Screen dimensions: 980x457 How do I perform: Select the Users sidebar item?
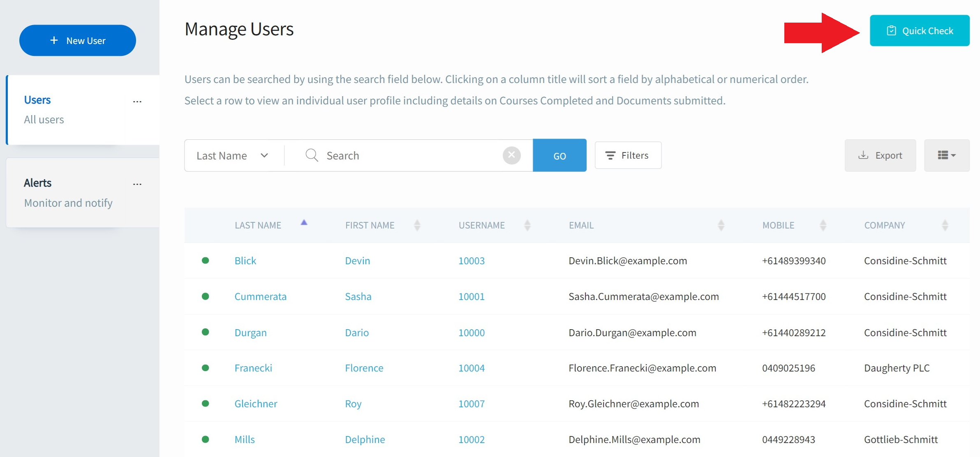pyautogui.click(x=83, y=110)
